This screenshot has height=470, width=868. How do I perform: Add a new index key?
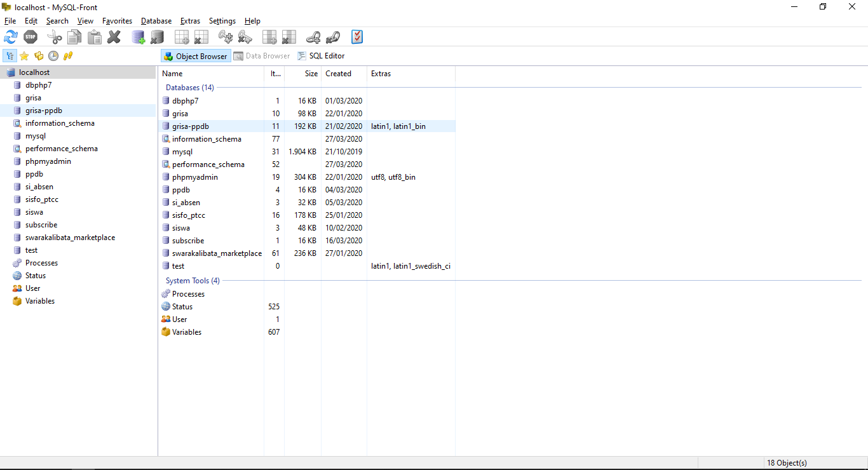point(225,37)
